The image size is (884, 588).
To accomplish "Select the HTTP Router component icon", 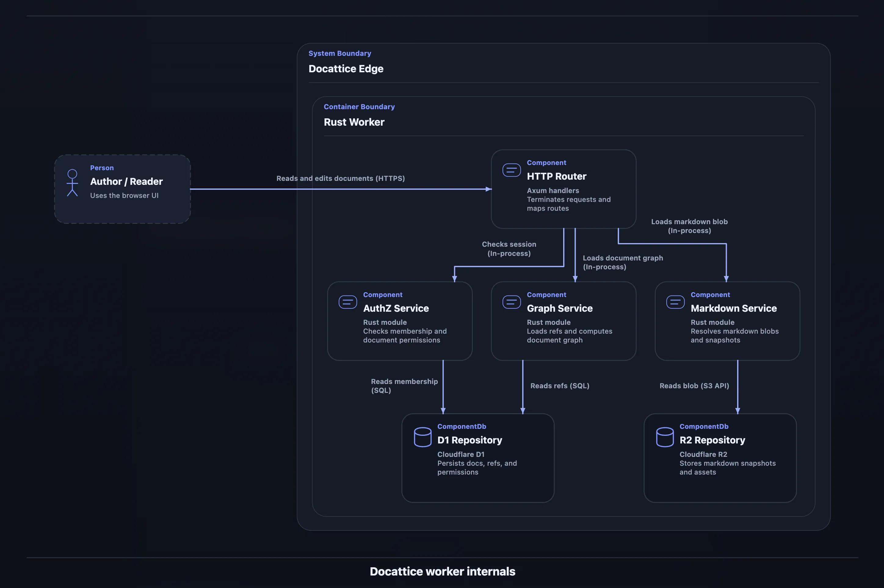I will coord(511,170).
